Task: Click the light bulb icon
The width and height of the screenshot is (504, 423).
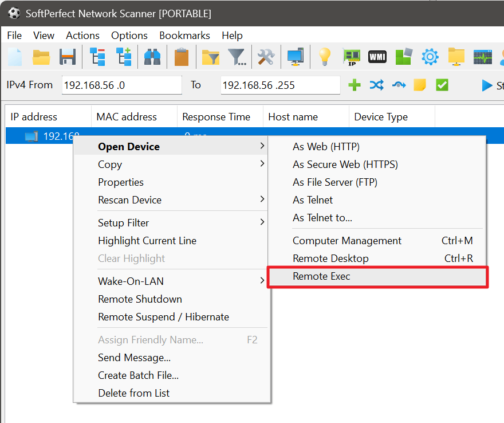Action: pos(324,57)
